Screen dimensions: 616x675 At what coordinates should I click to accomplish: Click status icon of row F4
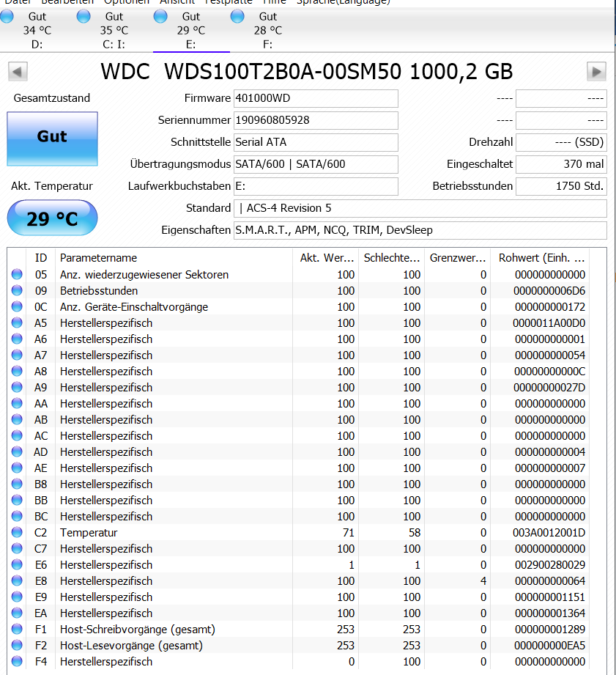17,661
